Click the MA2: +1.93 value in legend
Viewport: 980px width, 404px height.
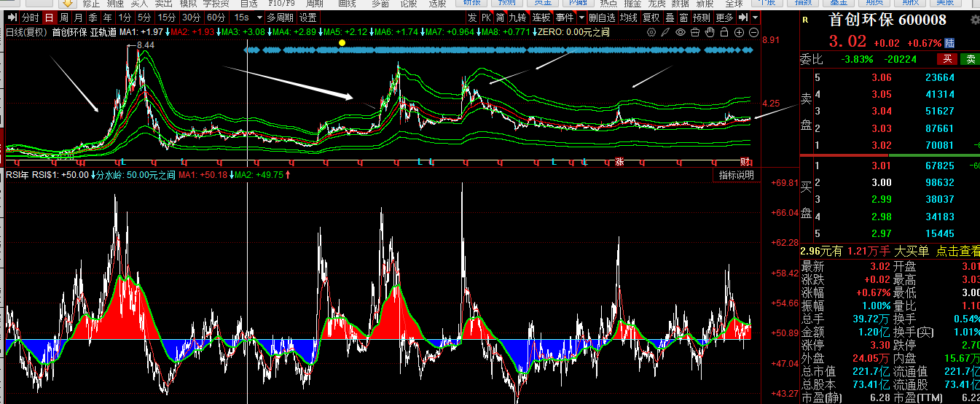tap(193, 32)
